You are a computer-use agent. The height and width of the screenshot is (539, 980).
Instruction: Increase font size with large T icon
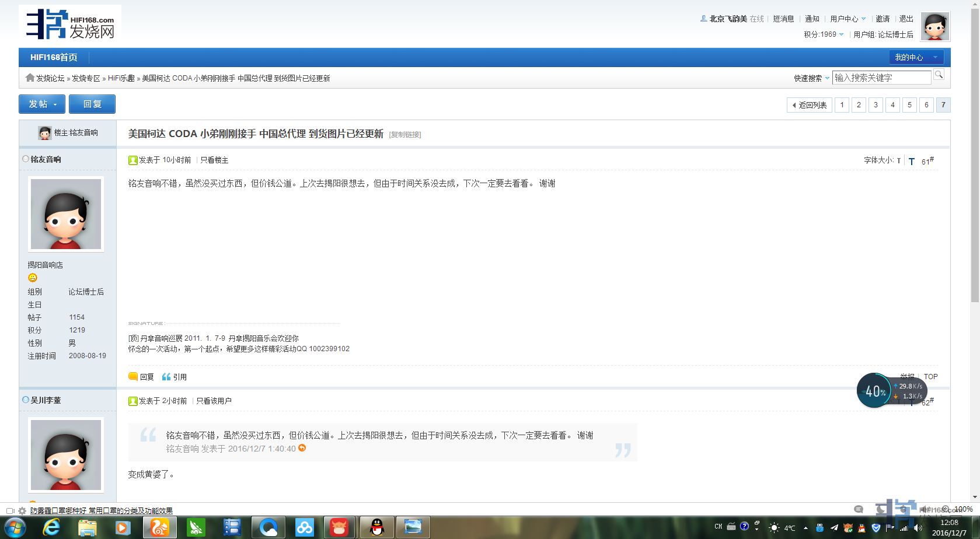coord(911,161)
